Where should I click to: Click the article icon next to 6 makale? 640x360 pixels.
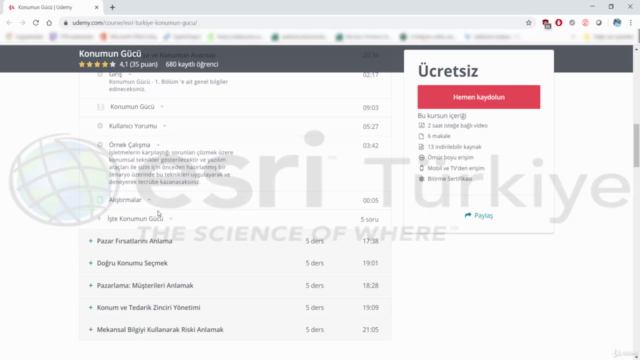click(x=421, y=136)
